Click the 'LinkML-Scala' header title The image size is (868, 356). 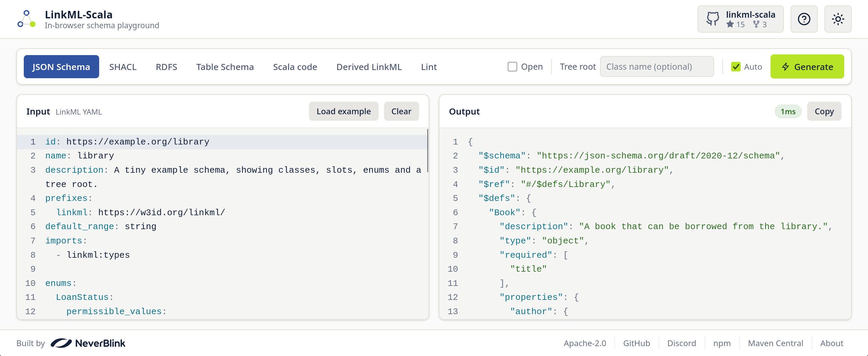(x=78, y=15)
